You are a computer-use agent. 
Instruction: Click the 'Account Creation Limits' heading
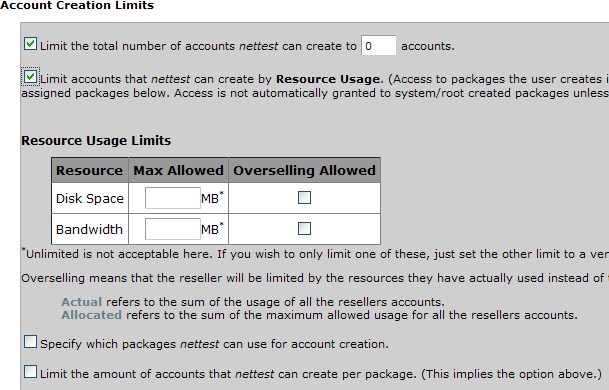coord(77,5)
